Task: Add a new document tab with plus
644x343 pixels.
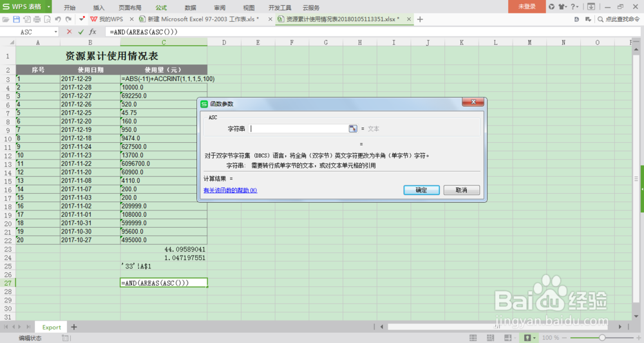Action: click(x=420, y=19)
